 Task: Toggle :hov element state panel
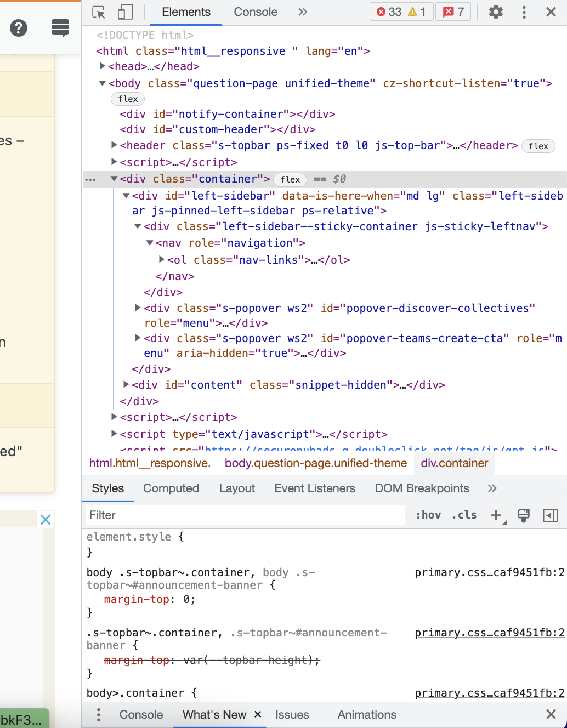tap(428, 515)
